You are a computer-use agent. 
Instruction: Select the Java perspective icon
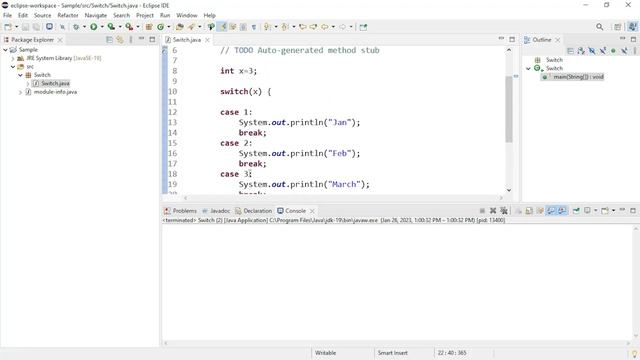(632, 27)
